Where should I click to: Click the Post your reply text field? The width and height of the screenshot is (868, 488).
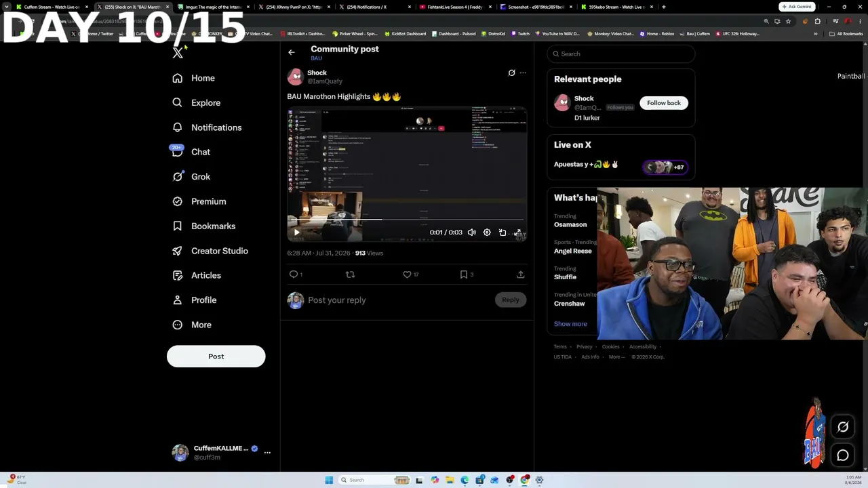399,300
